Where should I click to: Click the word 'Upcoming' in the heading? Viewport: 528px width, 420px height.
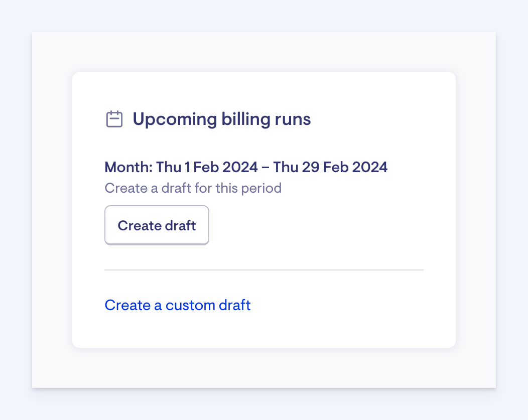pyautogui.click(x=175, y=119)
